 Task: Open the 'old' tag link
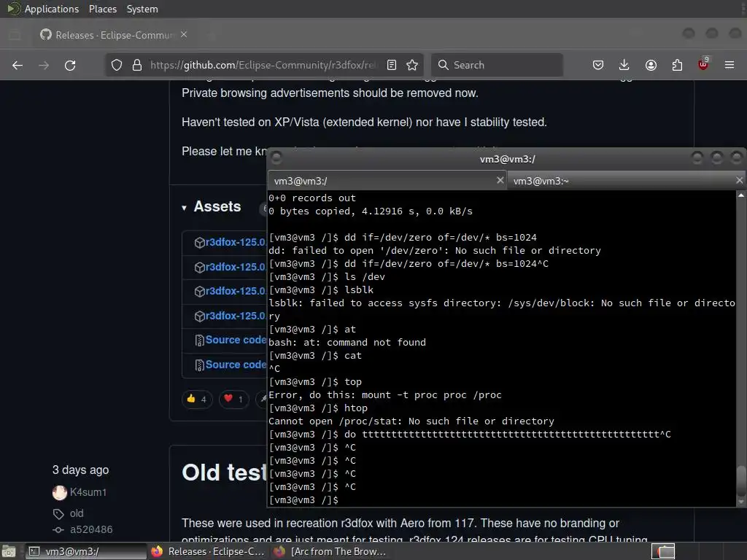(x=76, y=514)
